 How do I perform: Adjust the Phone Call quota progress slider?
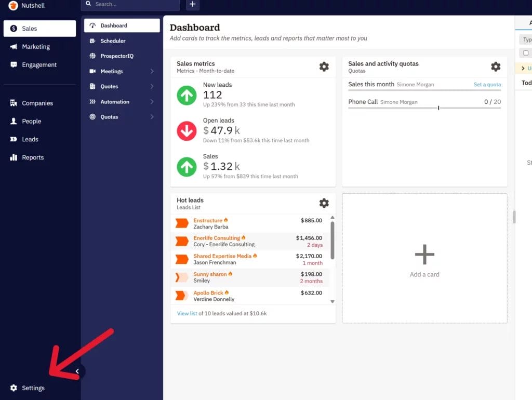point(438,109)
